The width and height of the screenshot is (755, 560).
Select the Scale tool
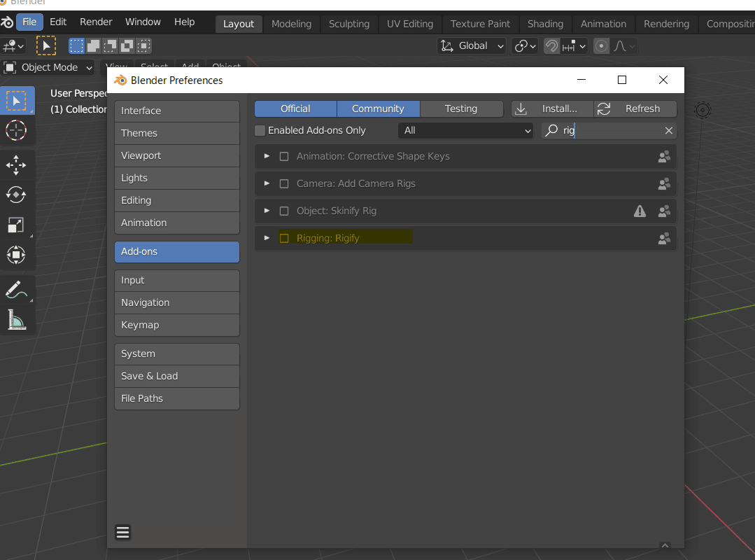click(16, 225)
